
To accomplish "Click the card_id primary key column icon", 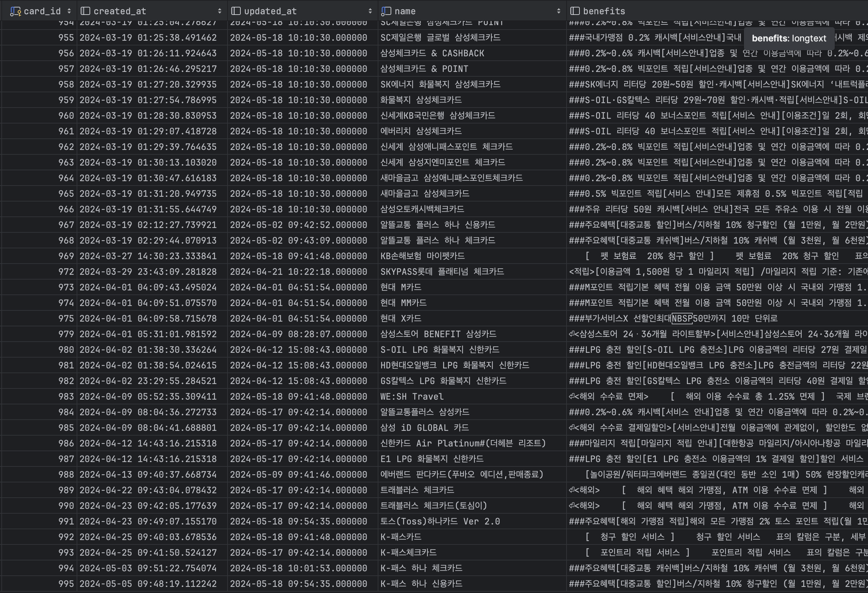I will tap(15, 11).
